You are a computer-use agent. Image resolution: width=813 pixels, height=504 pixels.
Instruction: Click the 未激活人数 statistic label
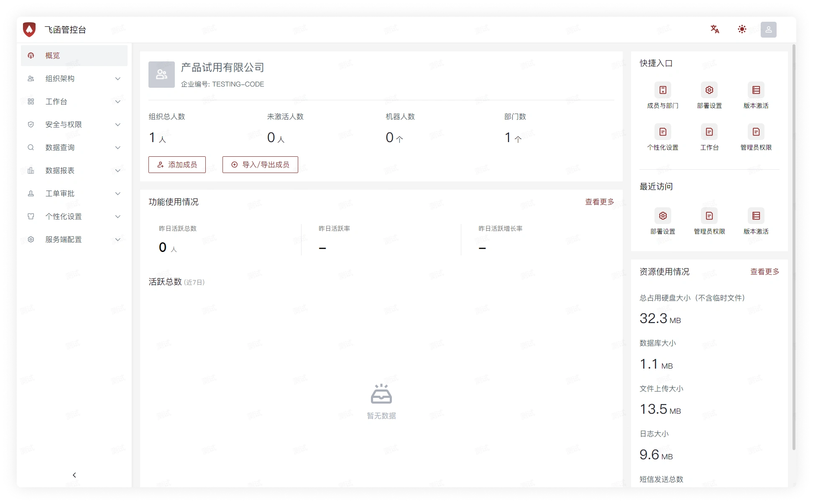[x=285, y=117]
